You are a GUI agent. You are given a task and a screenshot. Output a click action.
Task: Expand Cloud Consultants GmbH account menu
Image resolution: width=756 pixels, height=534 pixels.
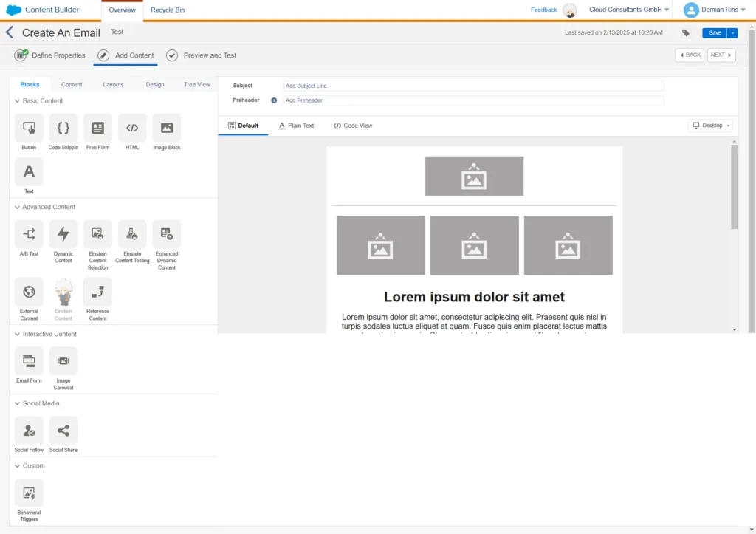tap(630, 10)
